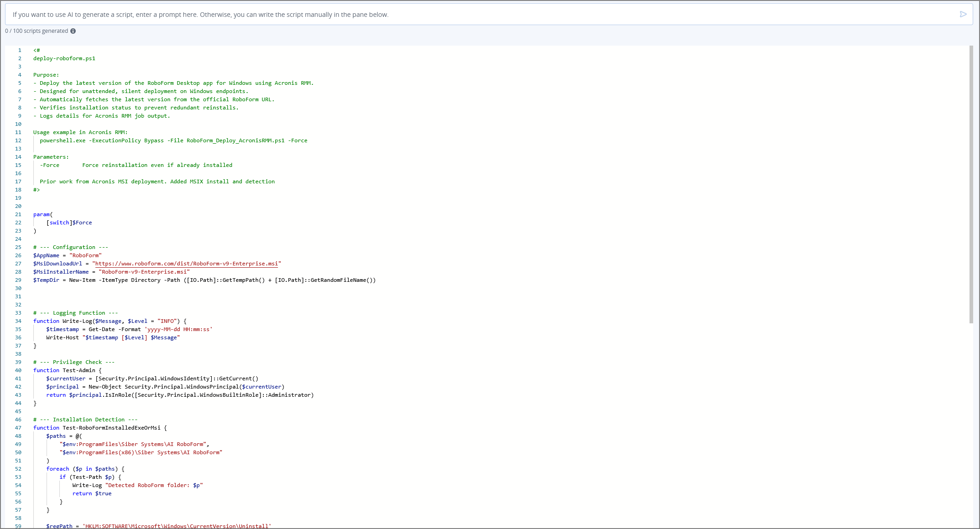Click the closing comment marker "#>" on line 18
The image size is (980, 529).
point(37,190)
